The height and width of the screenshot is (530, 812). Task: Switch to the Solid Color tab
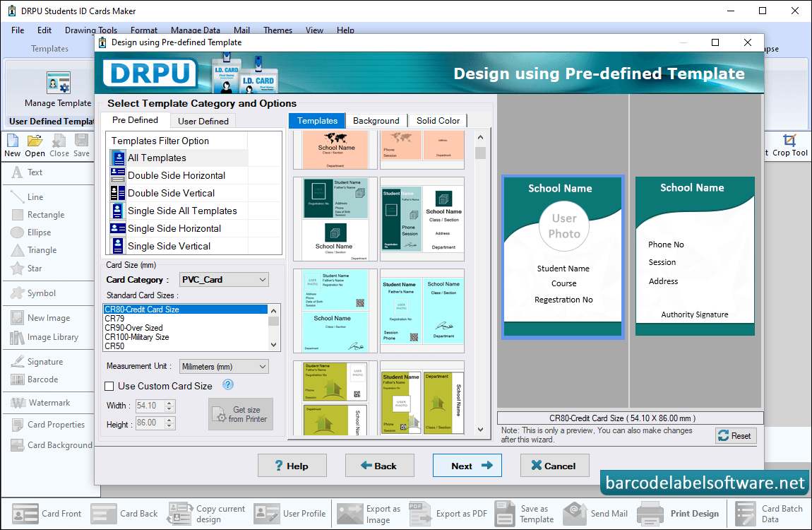coord(438,121)
